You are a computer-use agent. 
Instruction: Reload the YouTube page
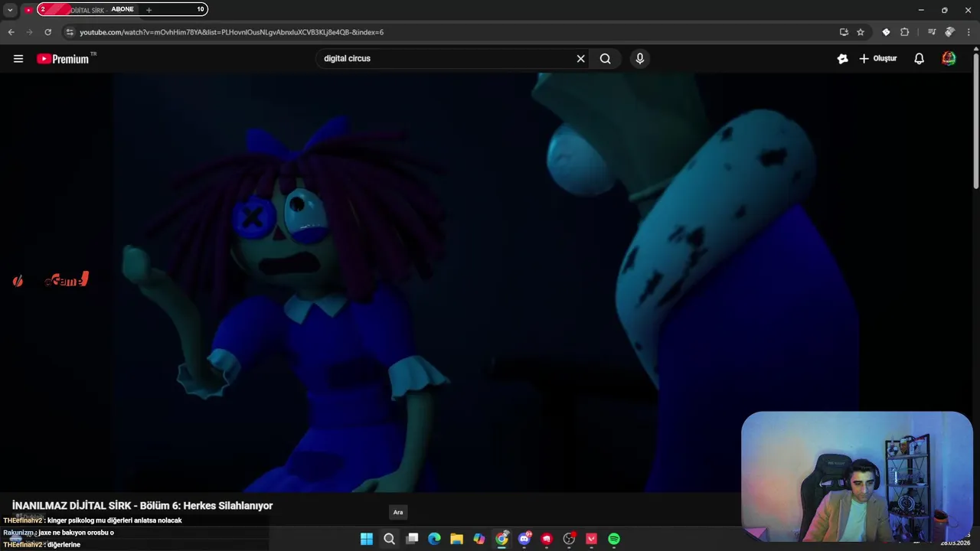(x=47, y=32)
